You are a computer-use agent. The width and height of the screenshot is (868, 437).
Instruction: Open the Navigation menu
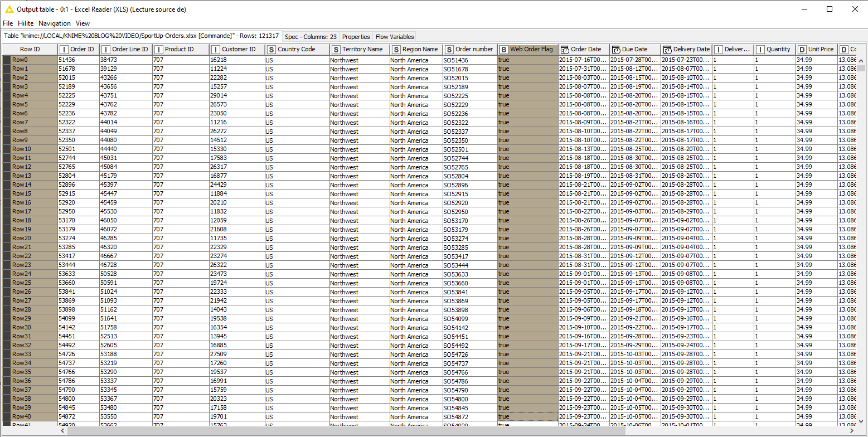click(x=55, y=23)
